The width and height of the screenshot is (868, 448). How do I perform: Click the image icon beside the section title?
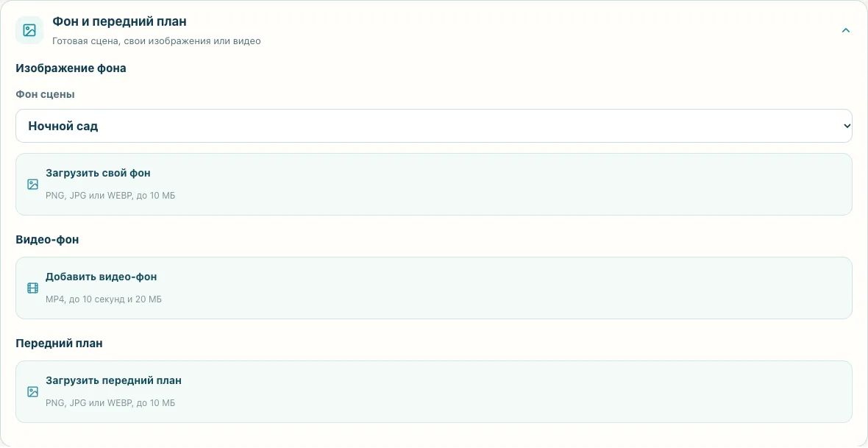29,30
